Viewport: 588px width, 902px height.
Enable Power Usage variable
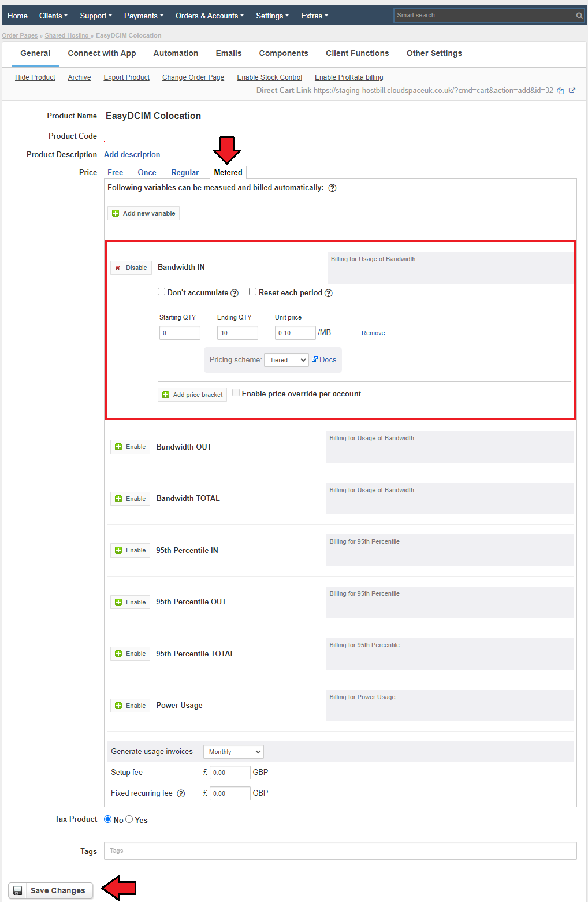(x=131, y=706)
